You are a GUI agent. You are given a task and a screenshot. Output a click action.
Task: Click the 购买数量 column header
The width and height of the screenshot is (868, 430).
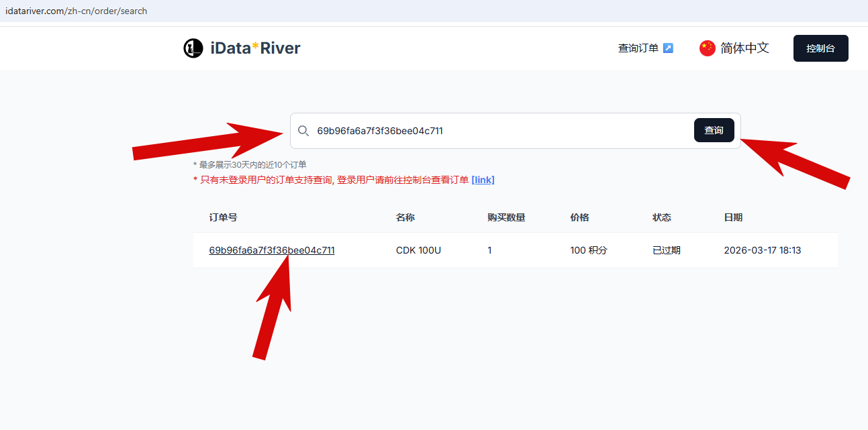pyautogui.click(x=506, y=217)
